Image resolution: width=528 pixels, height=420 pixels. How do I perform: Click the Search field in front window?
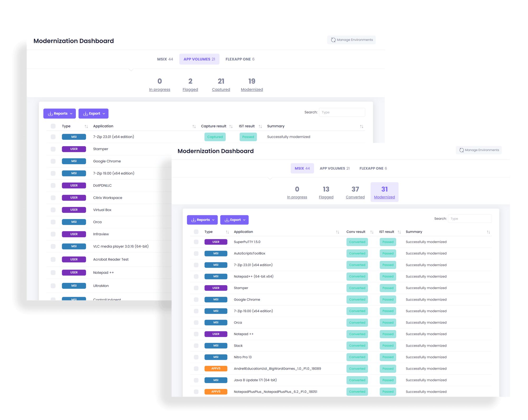click(470, 218)
